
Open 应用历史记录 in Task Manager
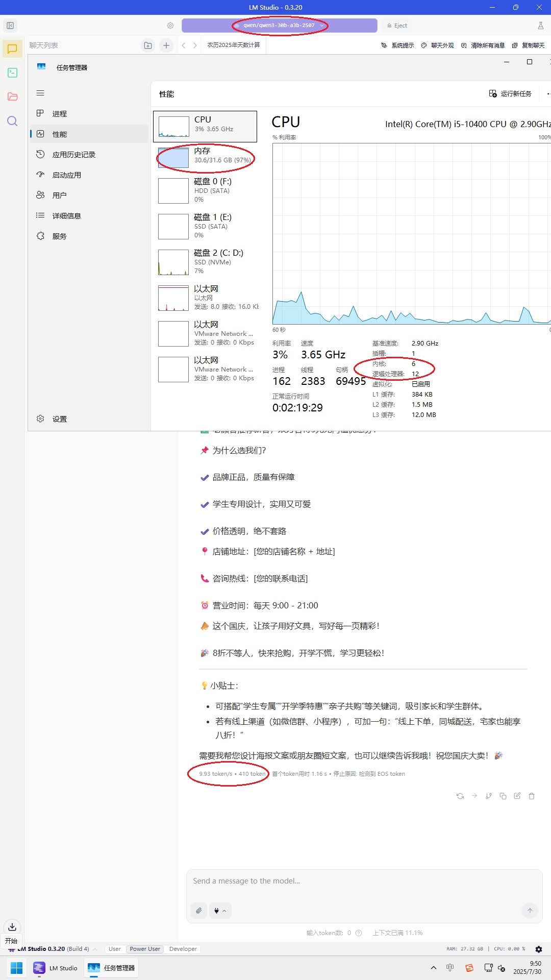point(89,155)
